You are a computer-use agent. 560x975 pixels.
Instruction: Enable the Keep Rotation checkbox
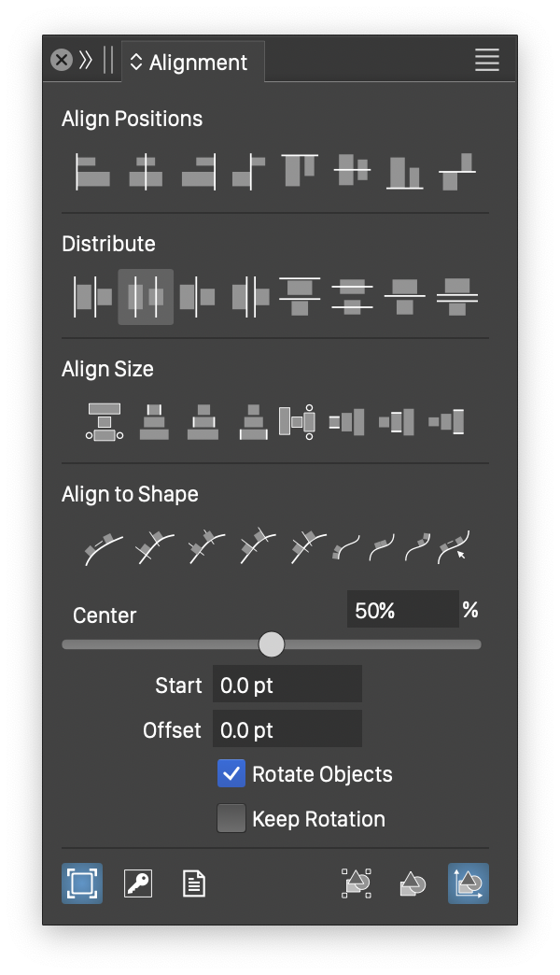231,819
